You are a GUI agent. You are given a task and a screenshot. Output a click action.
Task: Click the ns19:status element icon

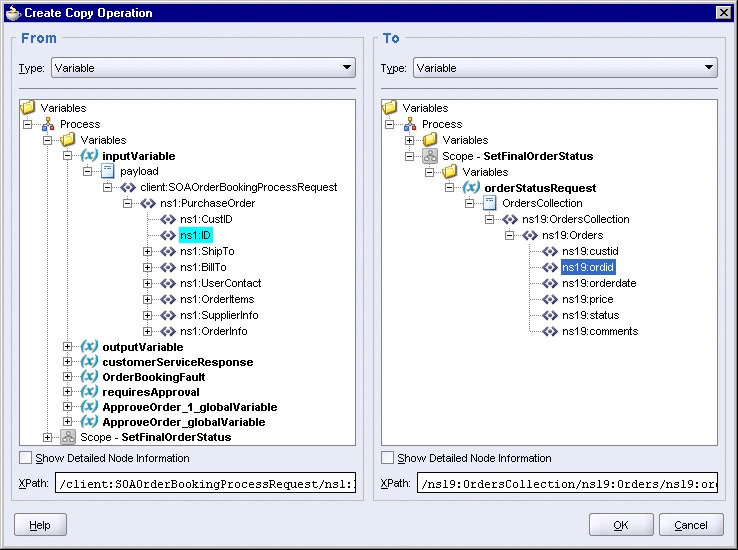pyautogui.click(x=550, y=315)
